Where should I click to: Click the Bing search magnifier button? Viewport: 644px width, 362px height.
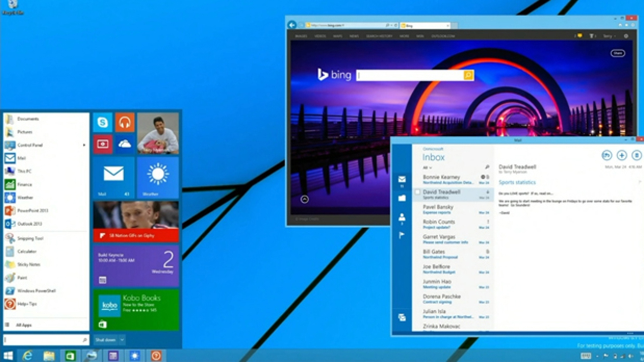(x=468, y=75)
